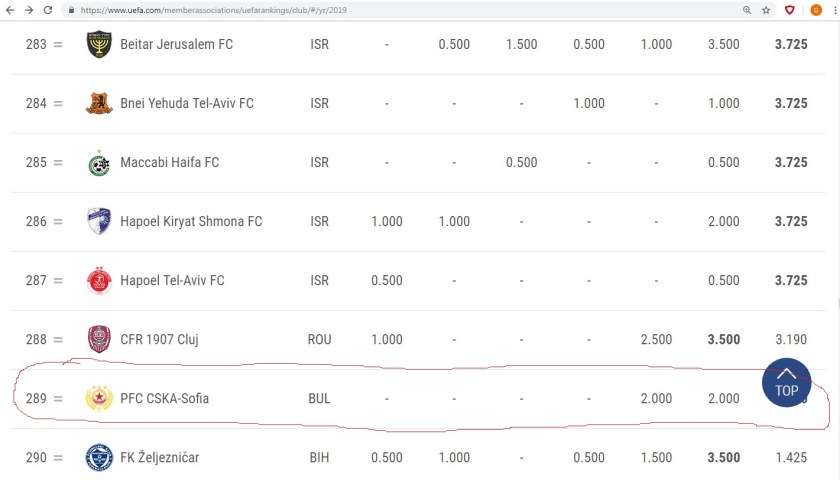Click the CFR 1907 Cluj crest
Screen dimensions: 840x480
99,339
